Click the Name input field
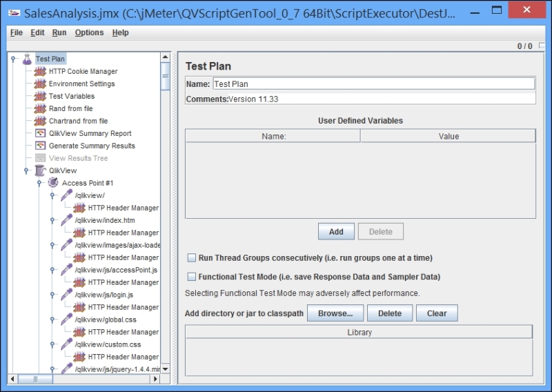 (x=374, y=84)
